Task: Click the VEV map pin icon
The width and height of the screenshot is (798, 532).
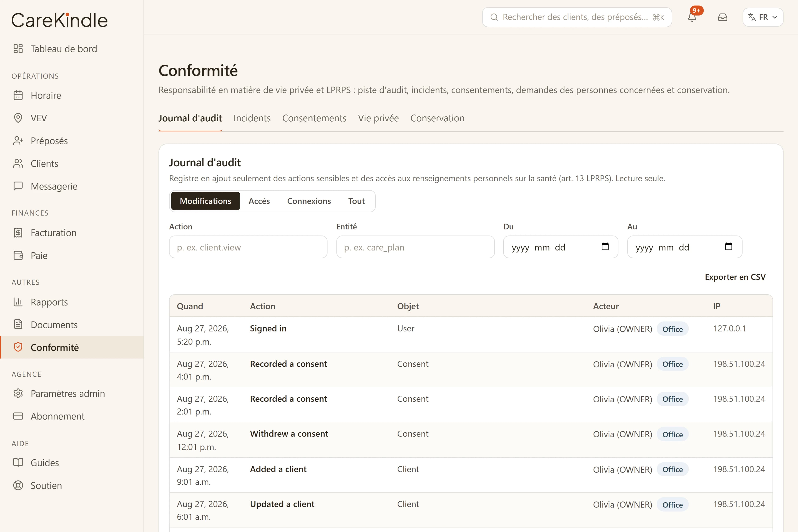Action: coord(18,118)
